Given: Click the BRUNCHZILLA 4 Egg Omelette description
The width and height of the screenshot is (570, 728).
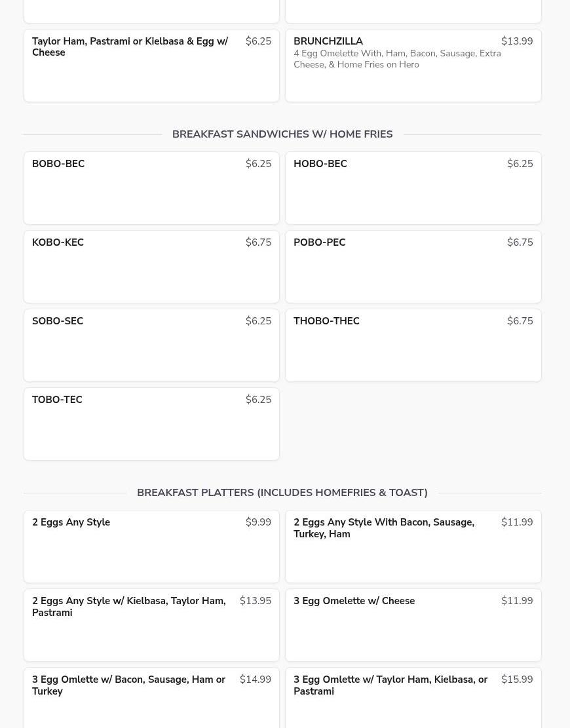Looking at the screenshot, I should click(x=397, y=59).
